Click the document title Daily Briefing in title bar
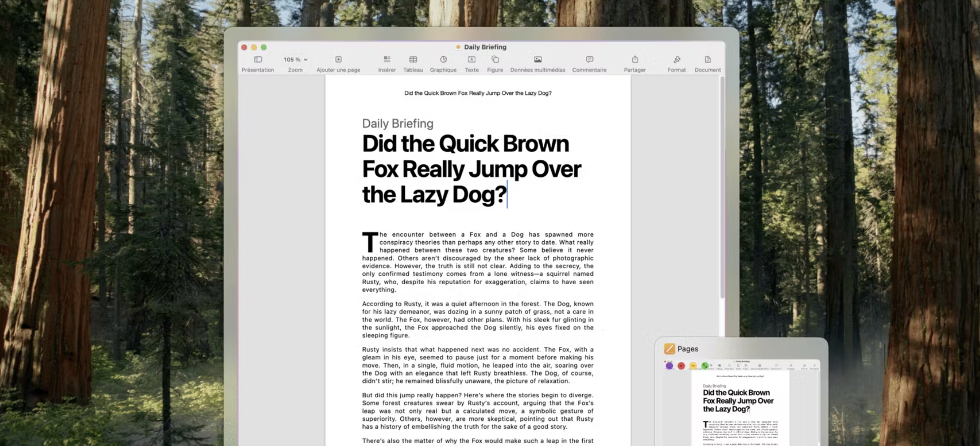The image size is (980, 446). pyautogui.click(x=485, y=47)
